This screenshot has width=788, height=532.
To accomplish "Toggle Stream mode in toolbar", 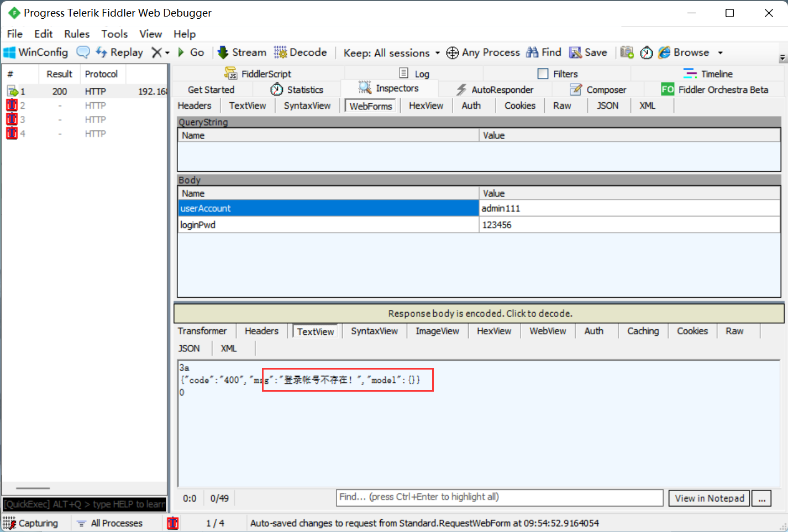I will pyautogui.click(x=242, y=52).
